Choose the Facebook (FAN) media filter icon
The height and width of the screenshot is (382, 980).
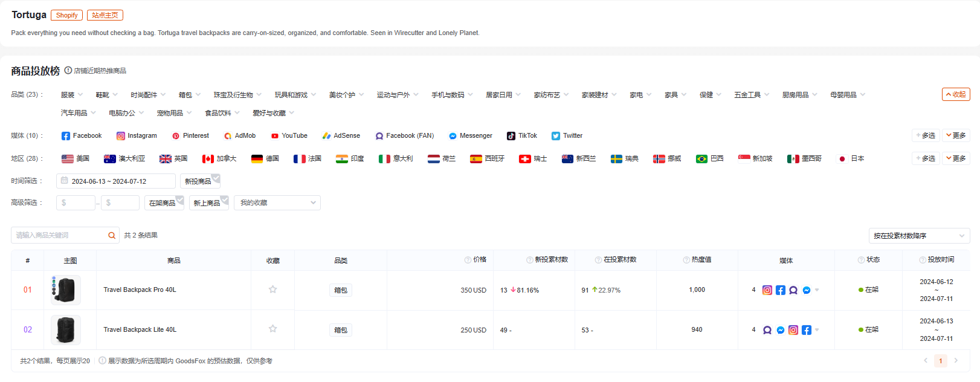[379, 136]
